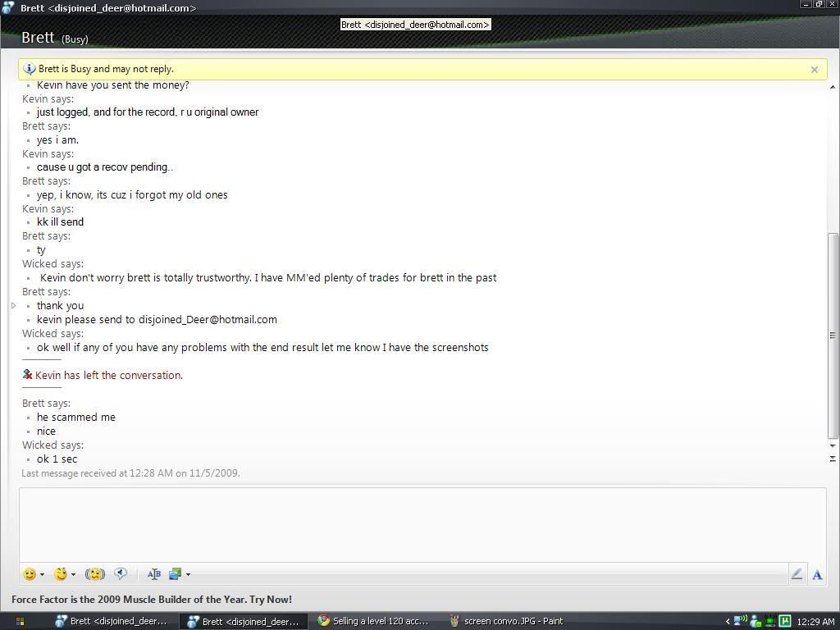
Task: Click the 12:29 AM taskbar clock
Action: pos(816,622)
